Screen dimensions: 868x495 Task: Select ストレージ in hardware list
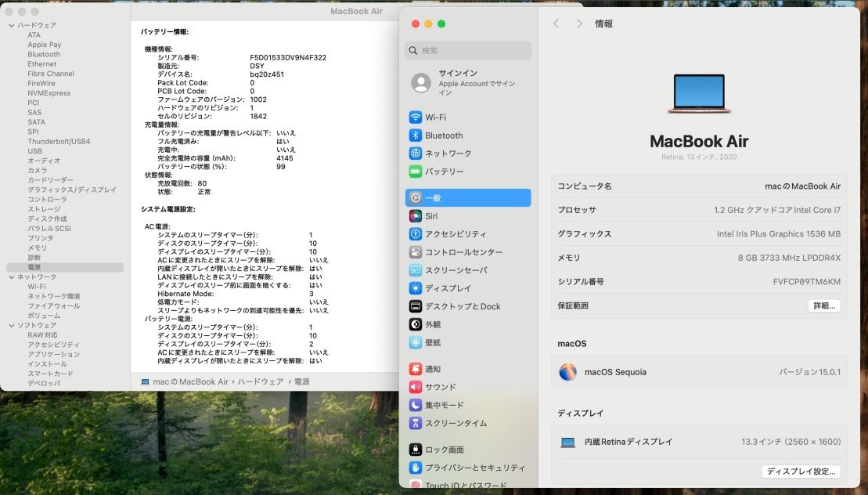(x=45, y=209)
